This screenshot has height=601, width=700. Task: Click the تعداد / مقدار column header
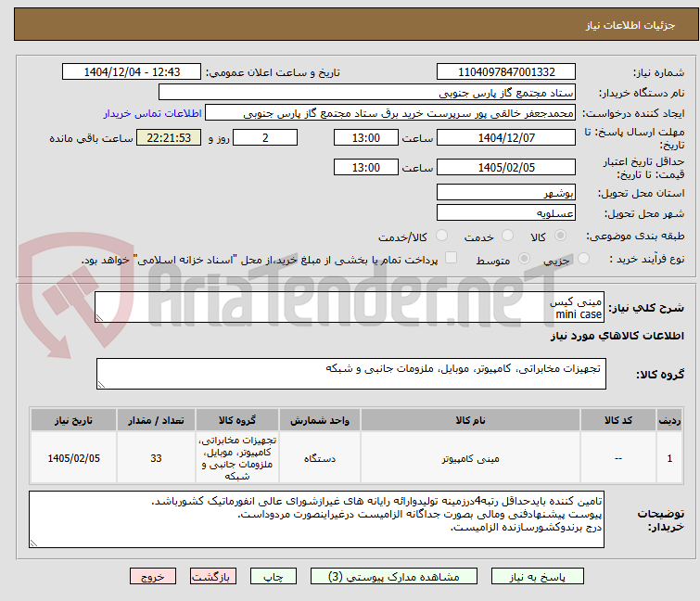click(156, 420)
